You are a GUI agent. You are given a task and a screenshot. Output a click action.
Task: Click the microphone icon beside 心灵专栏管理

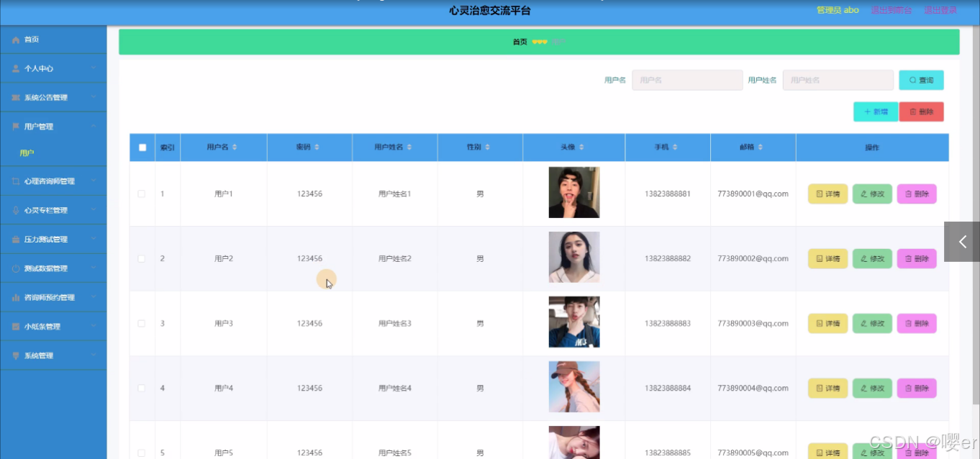coord(16,211)
